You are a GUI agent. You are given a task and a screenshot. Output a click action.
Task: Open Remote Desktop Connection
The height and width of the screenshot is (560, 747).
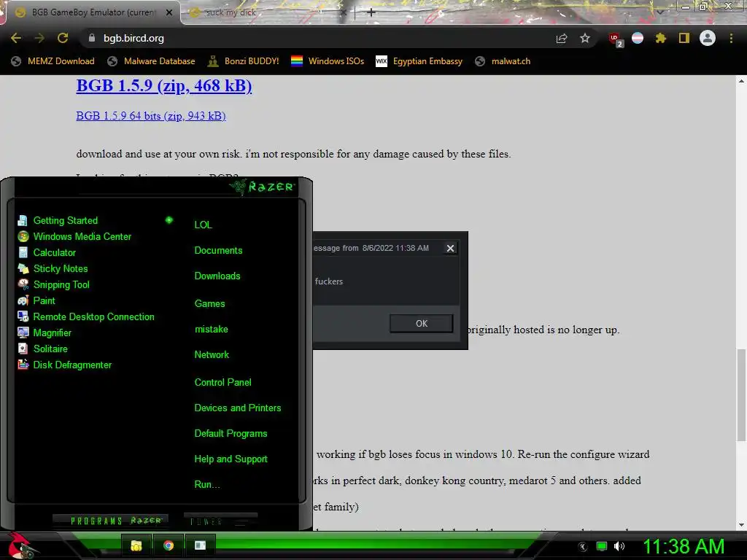86,316
